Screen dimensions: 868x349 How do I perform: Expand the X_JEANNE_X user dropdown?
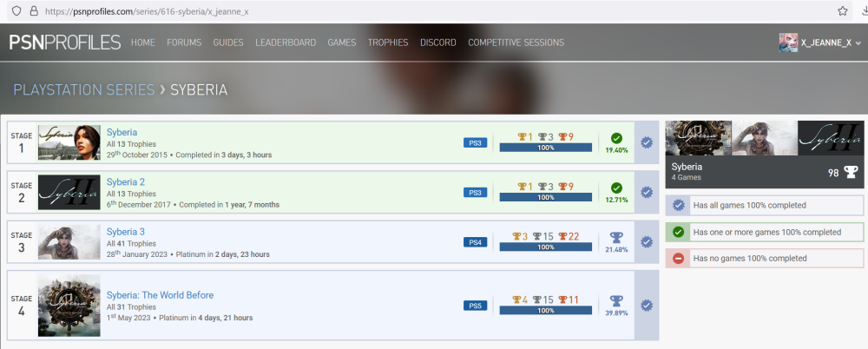click(x=858, y=43)
